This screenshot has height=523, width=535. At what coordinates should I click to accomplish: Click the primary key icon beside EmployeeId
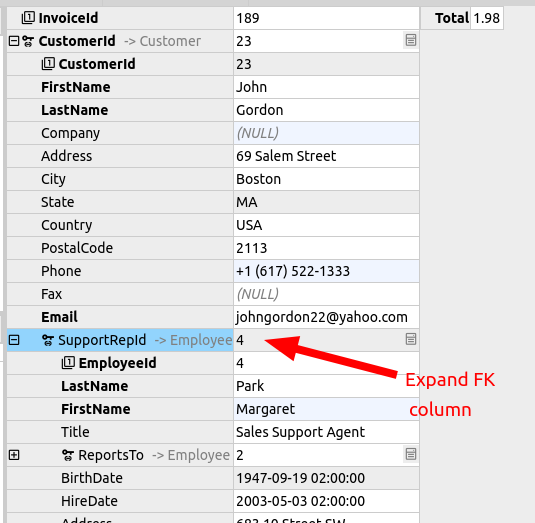[68, 363]
